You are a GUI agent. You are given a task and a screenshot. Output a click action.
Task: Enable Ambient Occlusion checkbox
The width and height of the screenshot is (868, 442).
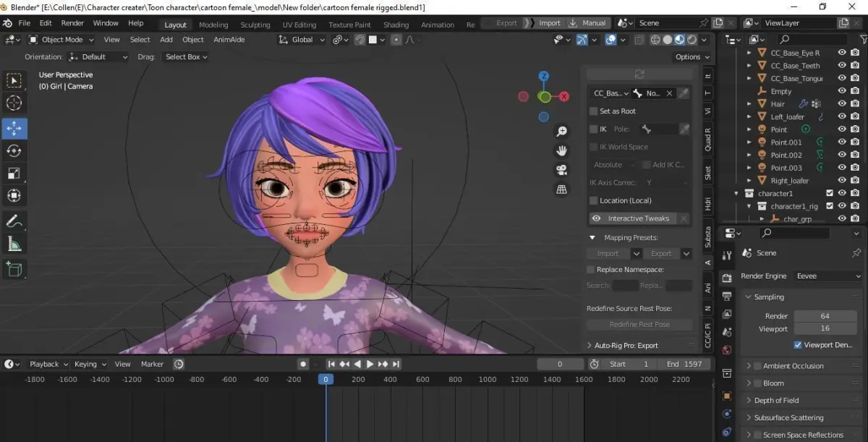click(758, 366)
